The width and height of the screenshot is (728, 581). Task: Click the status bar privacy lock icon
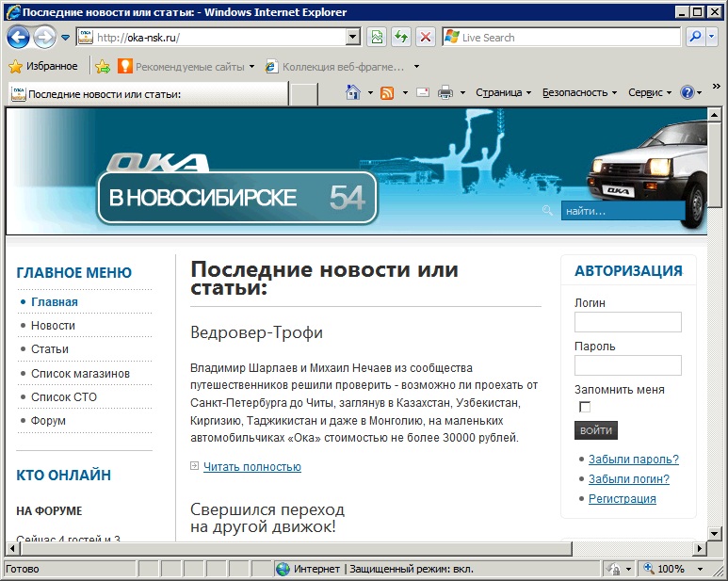[x=614, y=569]
